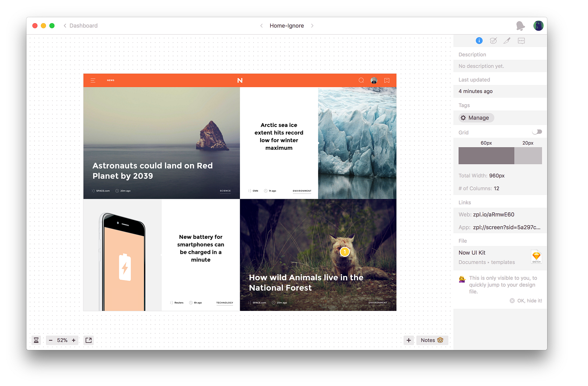Select the Reuters source label
Image resolution: width=588 pixels, height=386 pixels.
tap(179, 303)
